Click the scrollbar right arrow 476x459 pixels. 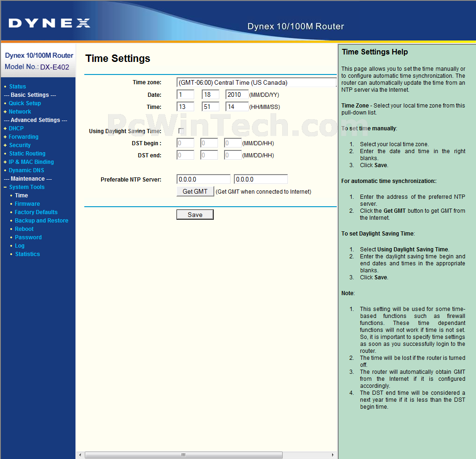pos(333,455)
